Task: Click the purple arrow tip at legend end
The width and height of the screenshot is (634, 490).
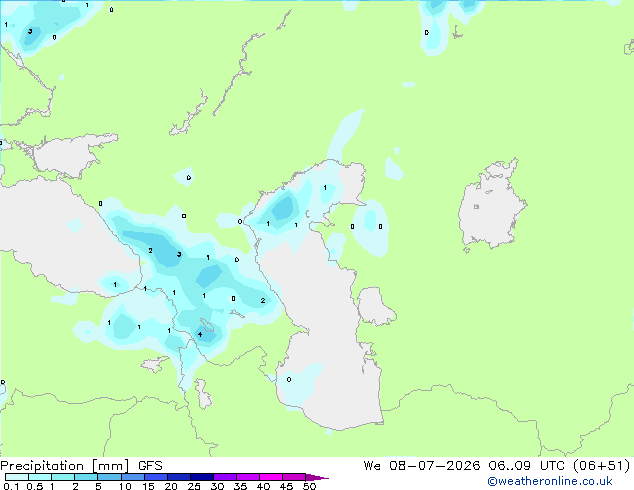Action: (317, 477)
